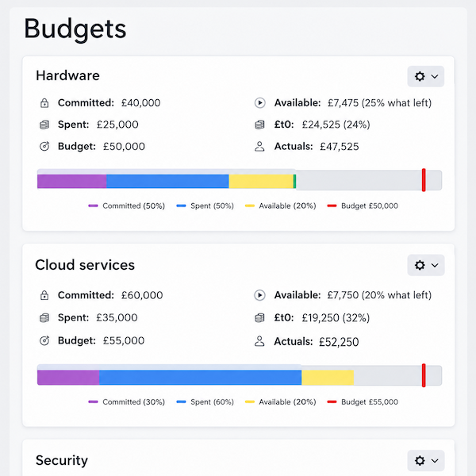Screen dimensions: 476x476
Task: Select the Cloud services card heading
Action: (85, 265)
